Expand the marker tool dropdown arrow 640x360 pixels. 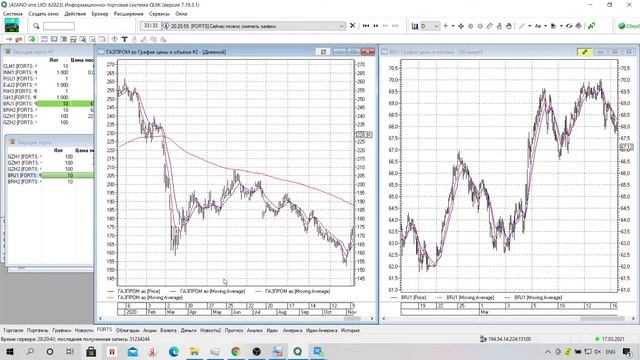[x=561, y=26]
